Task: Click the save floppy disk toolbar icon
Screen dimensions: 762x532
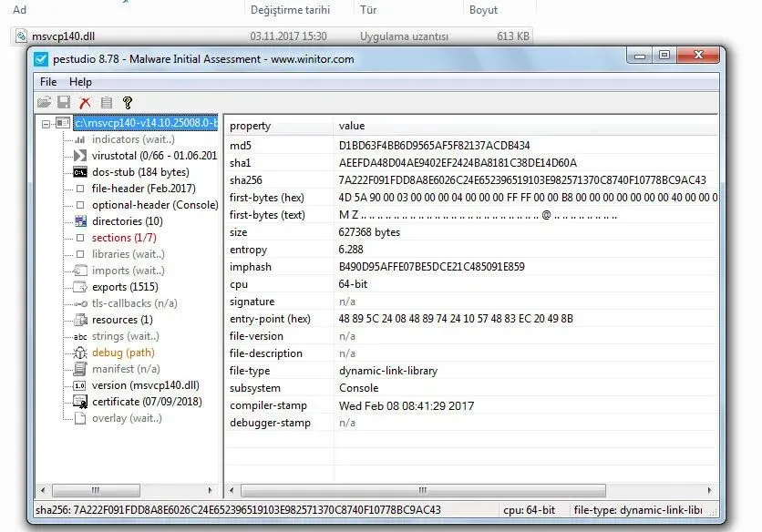Action: coord(64,103)
